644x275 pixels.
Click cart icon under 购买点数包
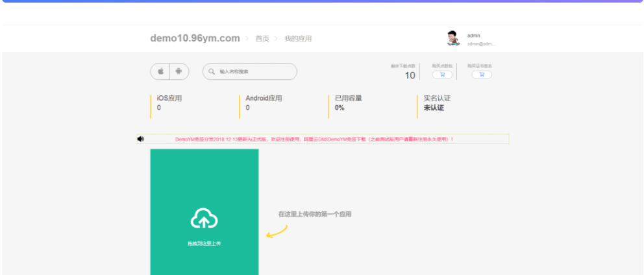(x=442, y=75)
